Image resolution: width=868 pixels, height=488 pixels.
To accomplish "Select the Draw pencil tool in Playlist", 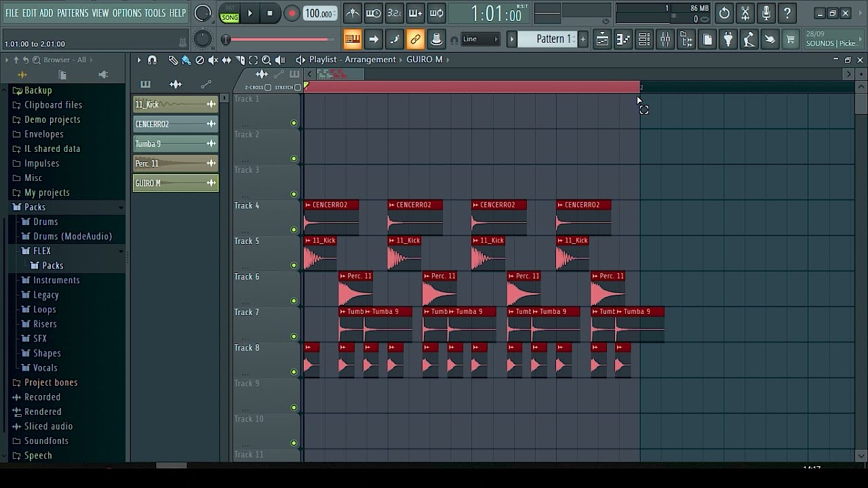I will [x=173, y=60].
